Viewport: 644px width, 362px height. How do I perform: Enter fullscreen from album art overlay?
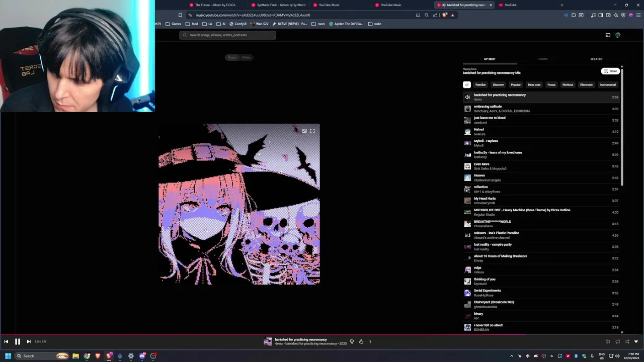coord(312,131)
